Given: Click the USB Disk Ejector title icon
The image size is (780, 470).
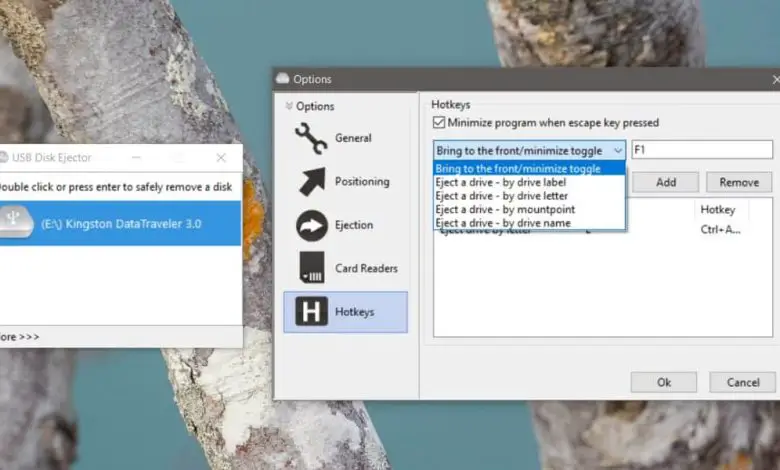Looking at the screenshot, I should [3, 157].
